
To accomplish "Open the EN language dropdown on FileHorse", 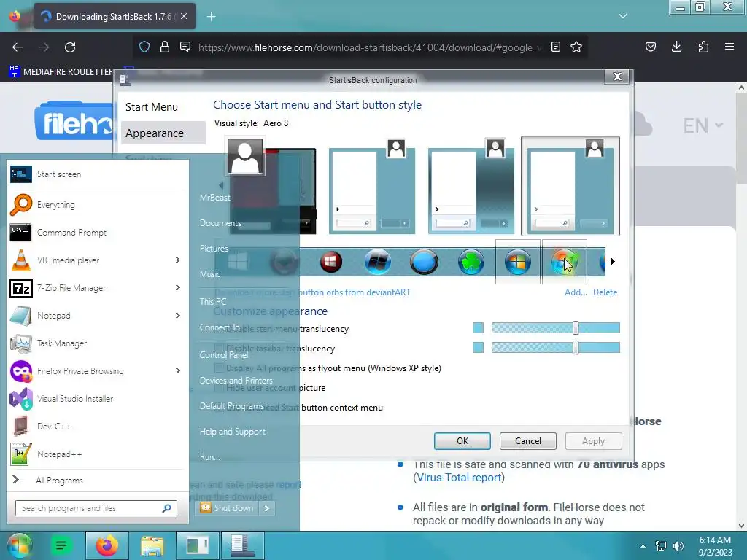I will (x=703, y=125).
